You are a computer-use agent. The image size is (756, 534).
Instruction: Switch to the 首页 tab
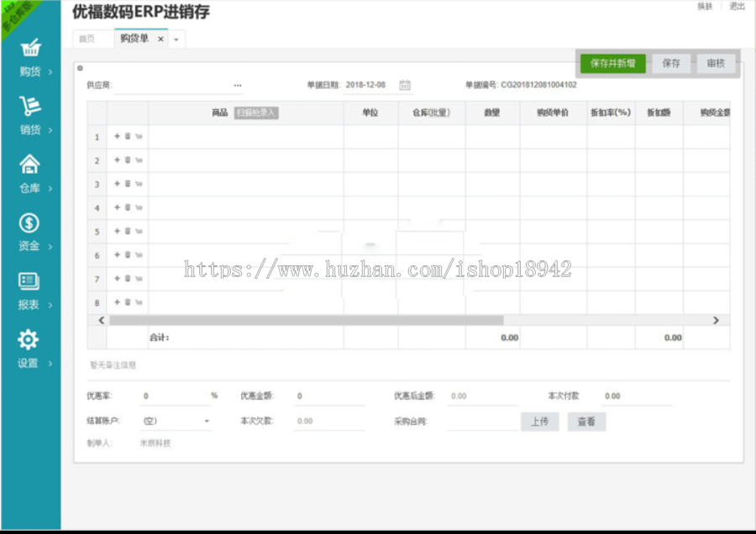[87, 39]
